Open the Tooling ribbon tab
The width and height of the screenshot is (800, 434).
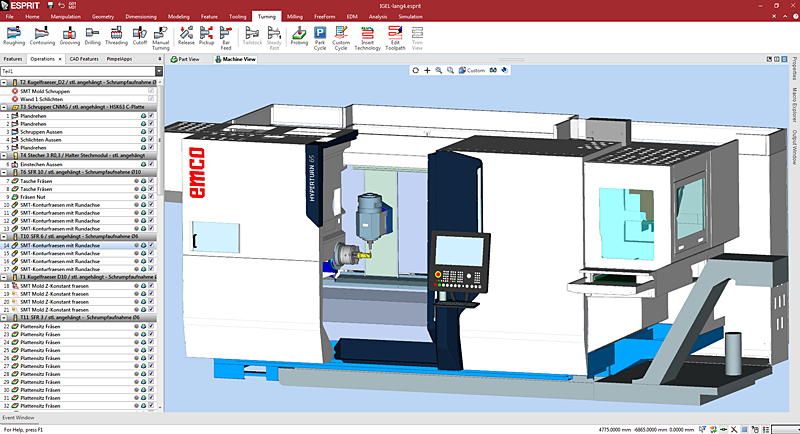(237, 16)
